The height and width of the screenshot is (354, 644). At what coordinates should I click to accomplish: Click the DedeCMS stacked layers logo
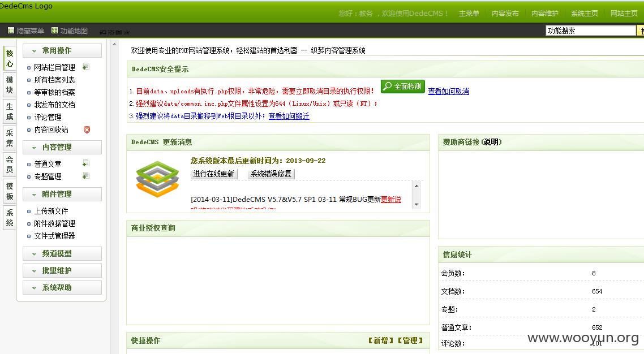pyautogui.click(x=158, y=179)
